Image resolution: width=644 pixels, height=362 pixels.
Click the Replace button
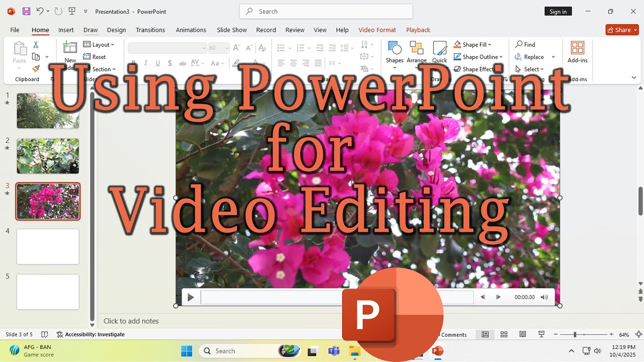529,57
